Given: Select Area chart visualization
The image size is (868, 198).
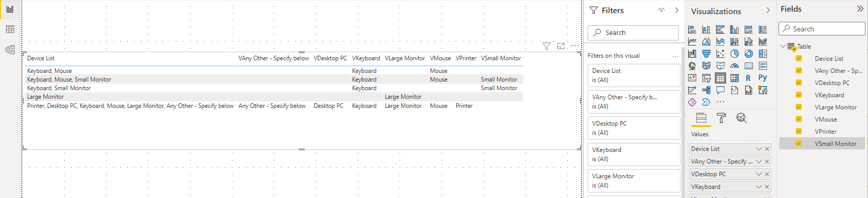Looking at the screenshot, I should coord(706,42).
